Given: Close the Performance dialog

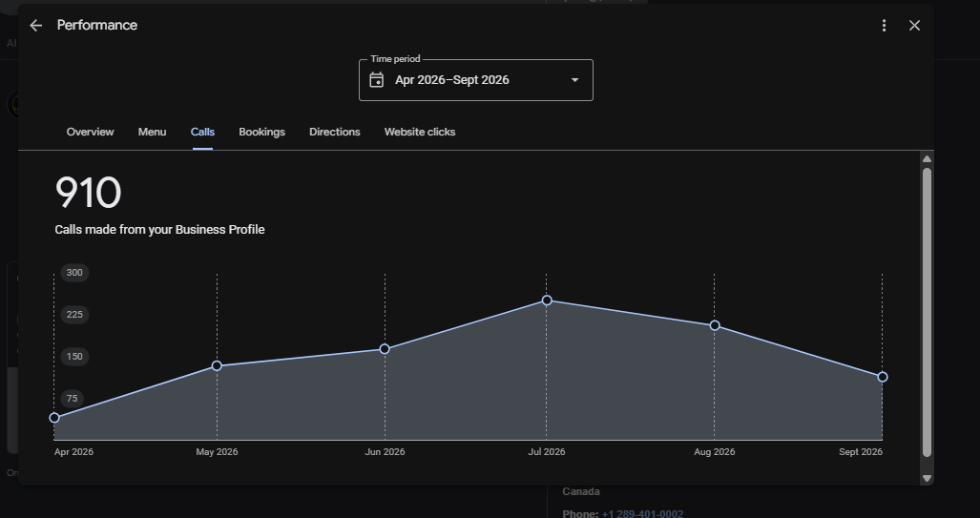Looking at the screenshot, I should coord(914,26).
